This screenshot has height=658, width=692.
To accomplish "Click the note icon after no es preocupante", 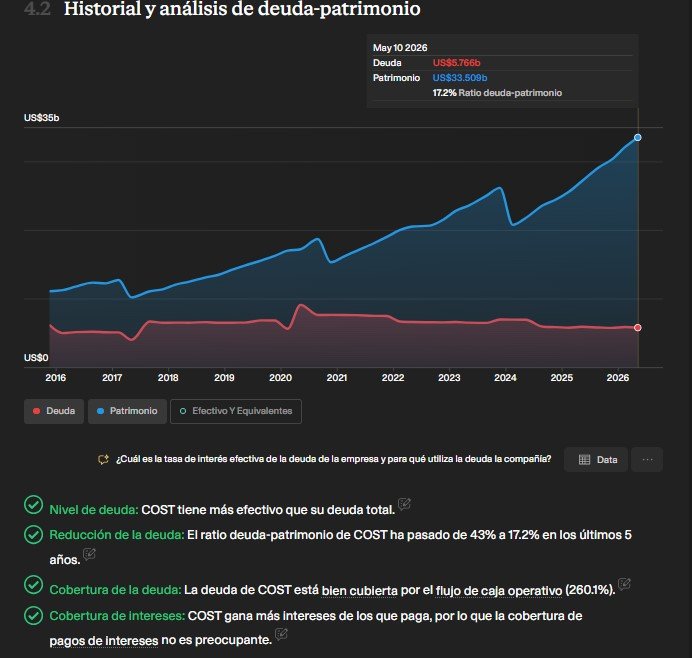I will [281, 634].
